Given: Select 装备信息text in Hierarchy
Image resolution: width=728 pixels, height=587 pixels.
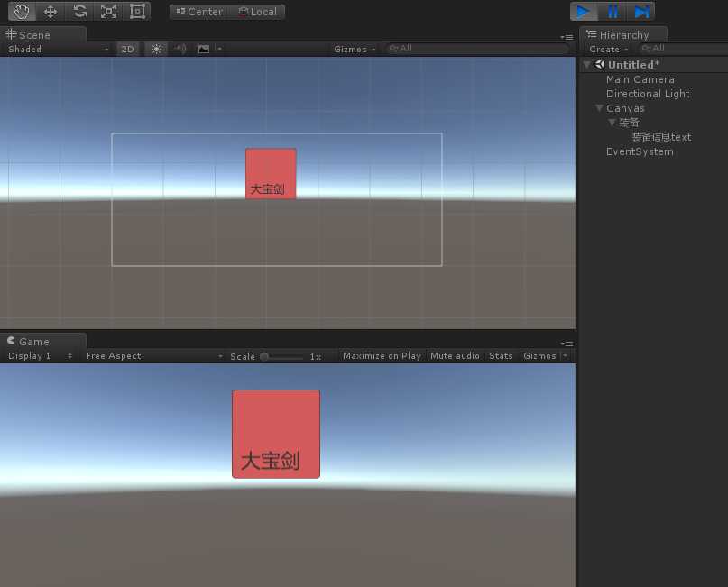Looking at the screenshot, I should tap(661, 137).
